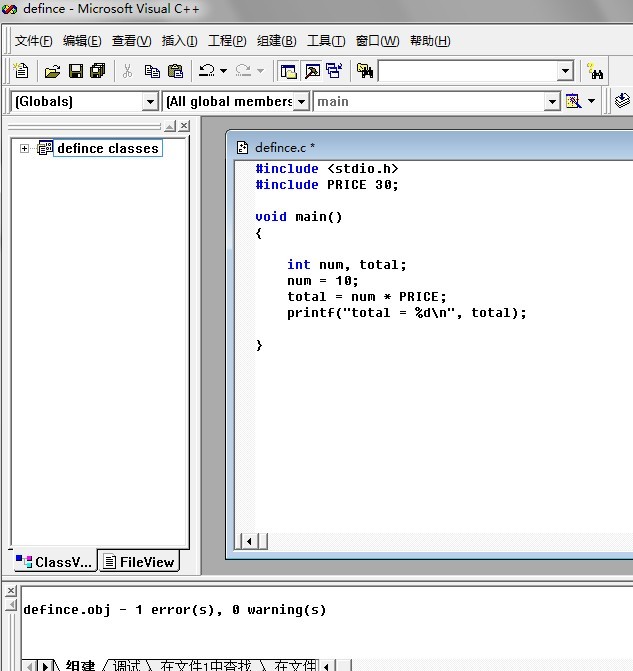The height and width of the screenshot is (671, 633).
Task: Click the Search binoculars icon
Action: click(x=594, y=71)
